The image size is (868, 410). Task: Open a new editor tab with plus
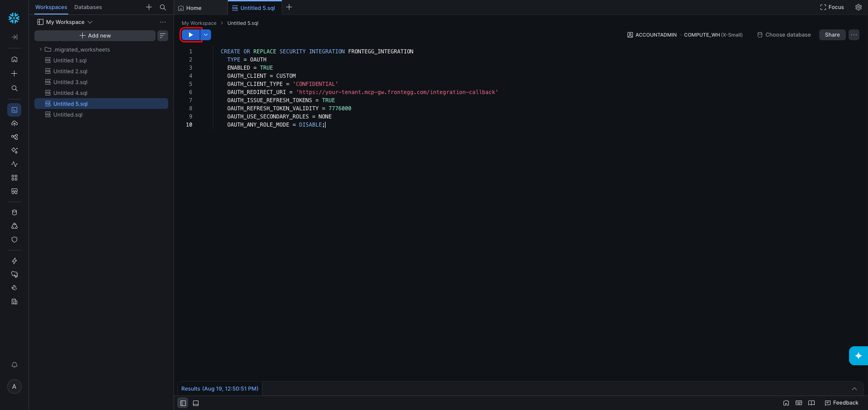(289, 7)
